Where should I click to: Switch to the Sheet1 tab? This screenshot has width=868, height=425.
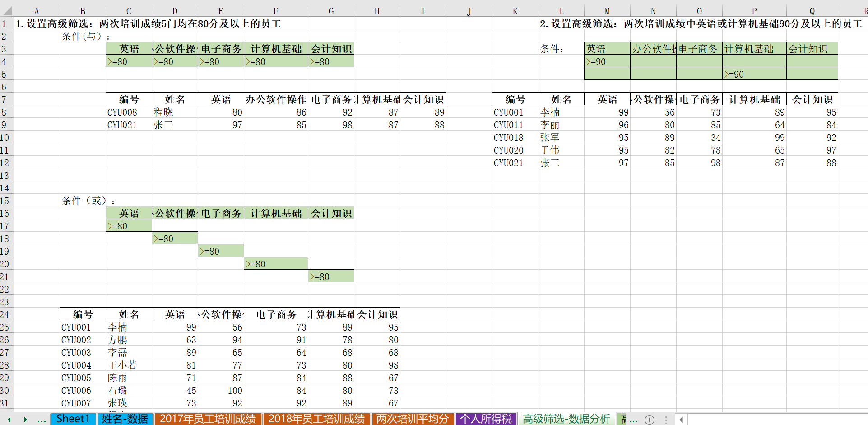pos(73,419)
